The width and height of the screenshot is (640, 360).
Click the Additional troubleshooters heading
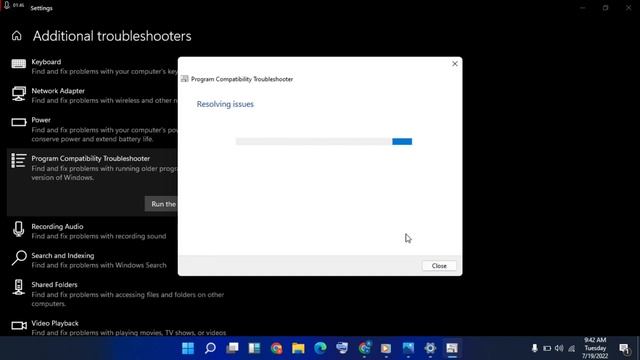[112, 36]
